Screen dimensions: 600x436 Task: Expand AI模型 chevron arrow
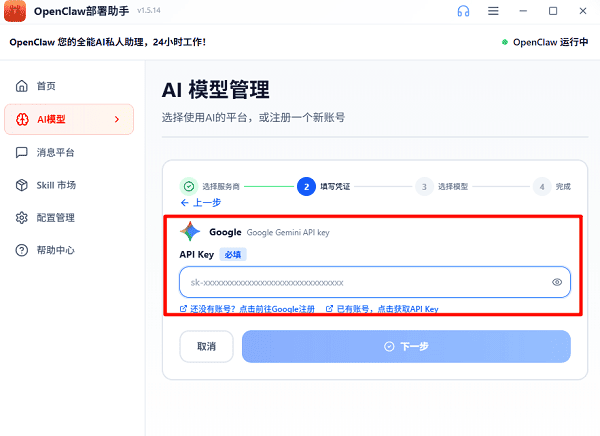[x=117, y=119]
